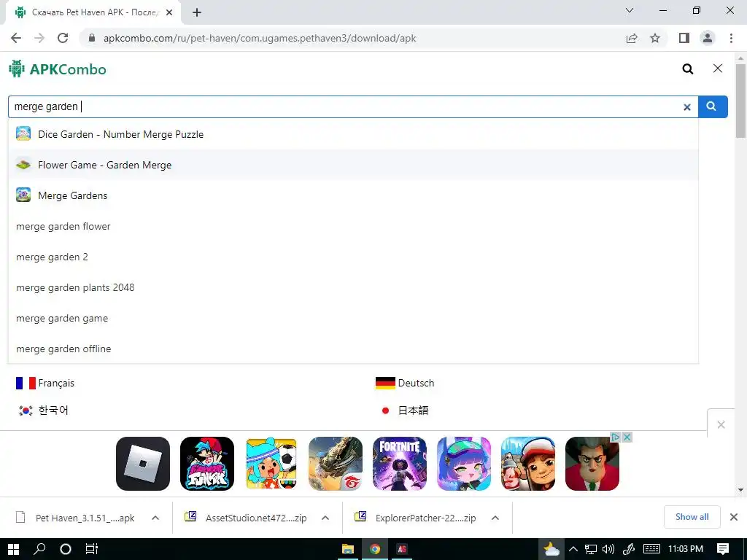Click the AdChoices info icon

616,437
